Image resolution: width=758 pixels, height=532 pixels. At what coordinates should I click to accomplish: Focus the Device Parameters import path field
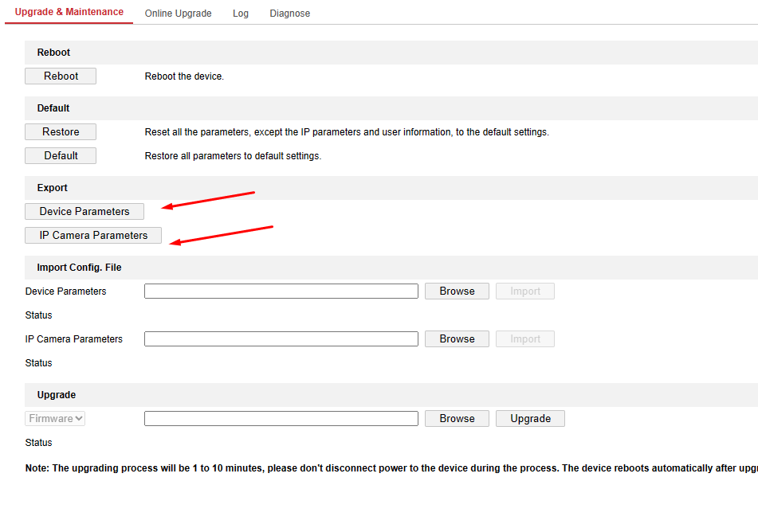click(281, 291)
